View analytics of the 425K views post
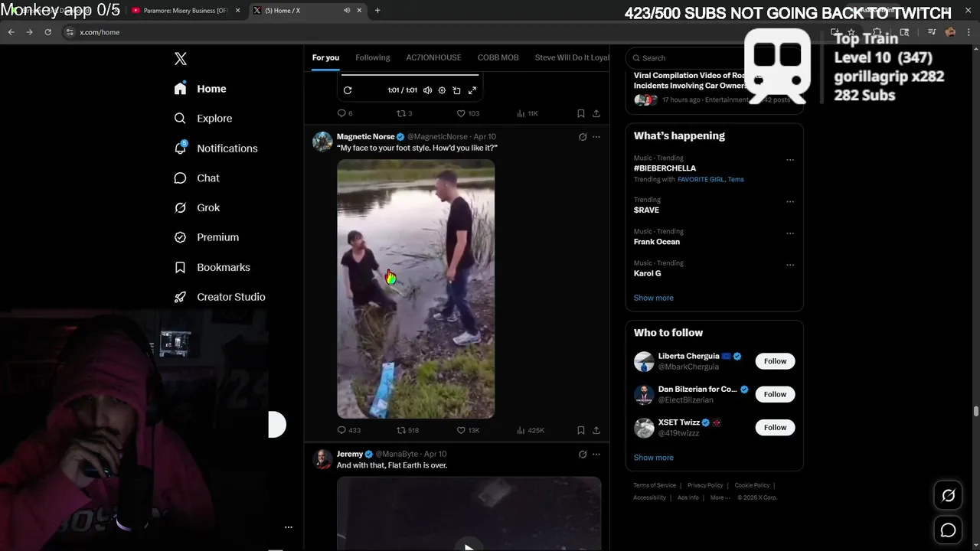This screenshot has width=980, height=551. pos(531,430)
